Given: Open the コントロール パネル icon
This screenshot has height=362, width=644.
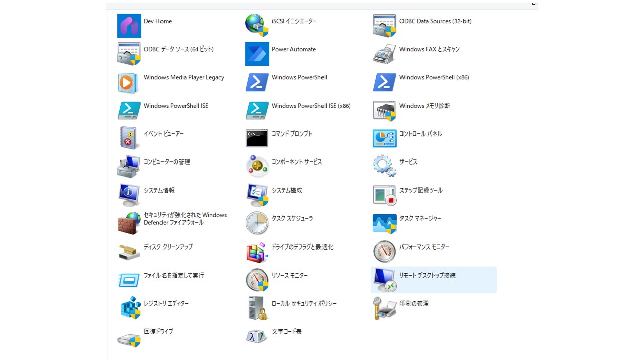Looking at the screenshot, I should 385,138.
